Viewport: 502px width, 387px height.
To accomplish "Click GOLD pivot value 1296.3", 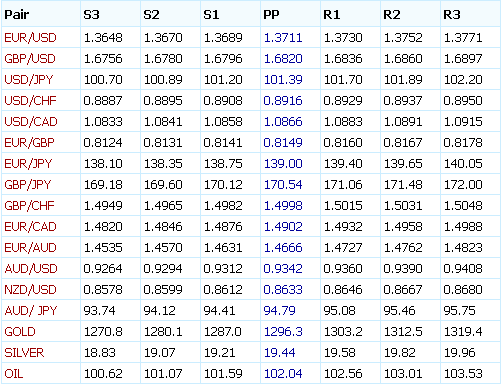I will 283,332.
